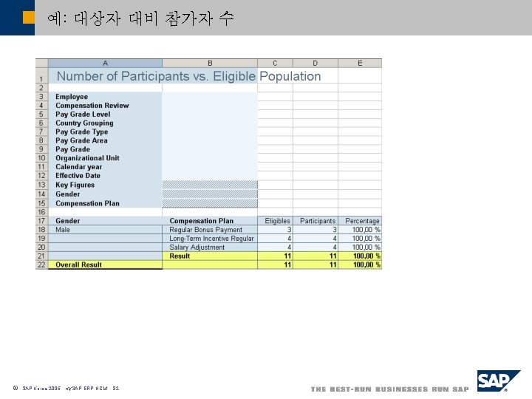The height and width of the screenshot is (399, 532).
Task: Select column B header
Action: [210, 63]
